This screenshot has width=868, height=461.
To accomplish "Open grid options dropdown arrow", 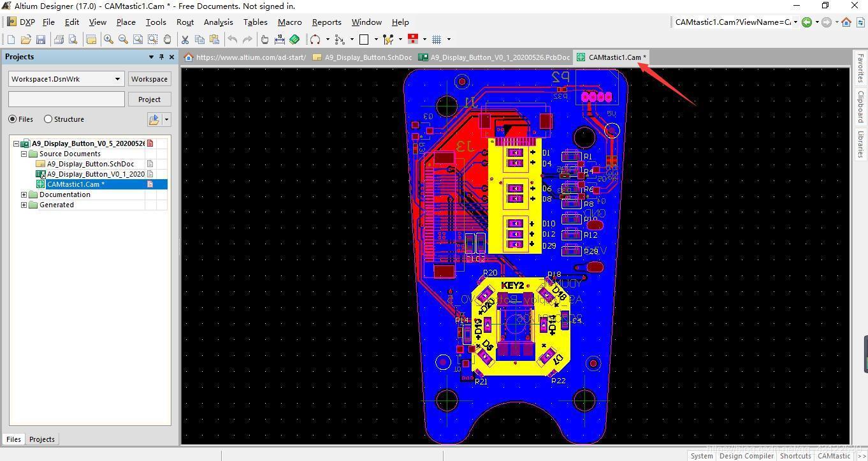I will [449, 40].
